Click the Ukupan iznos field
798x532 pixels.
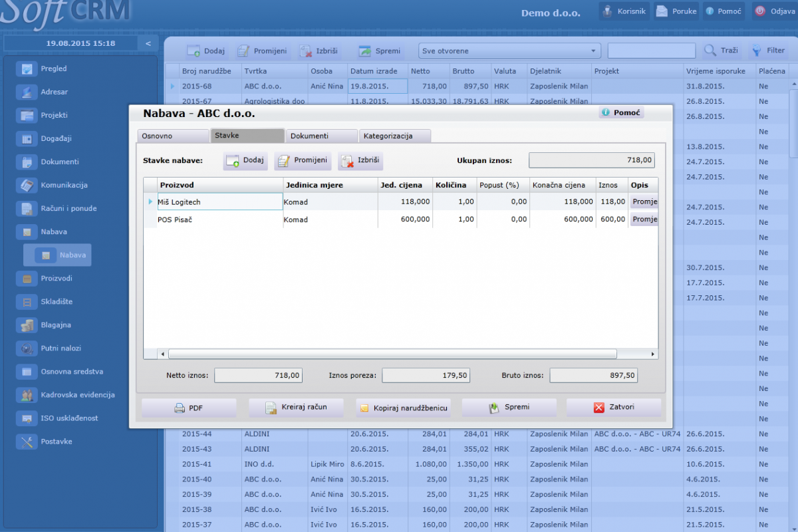coord(592,160)
